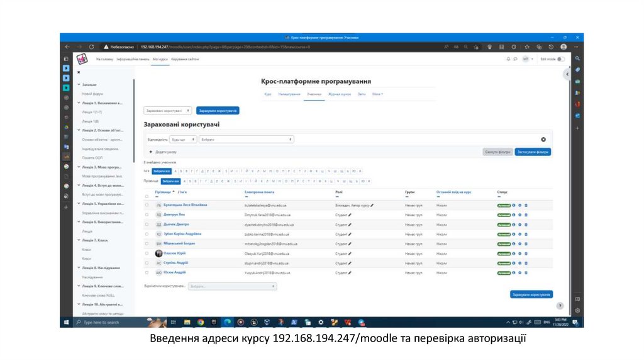Tick checkbox for Зубко Каріна Андріївна
The image size is (644, 361).
[147, 234]
